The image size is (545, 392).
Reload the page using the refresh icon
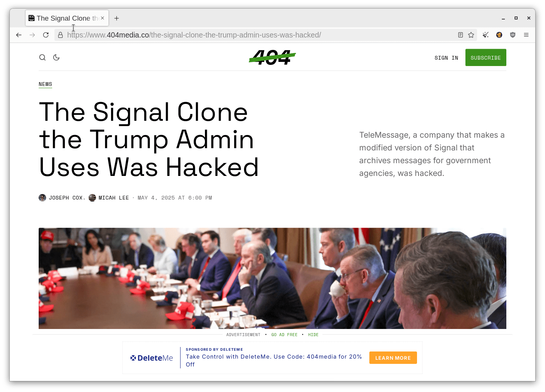[46, 35]
